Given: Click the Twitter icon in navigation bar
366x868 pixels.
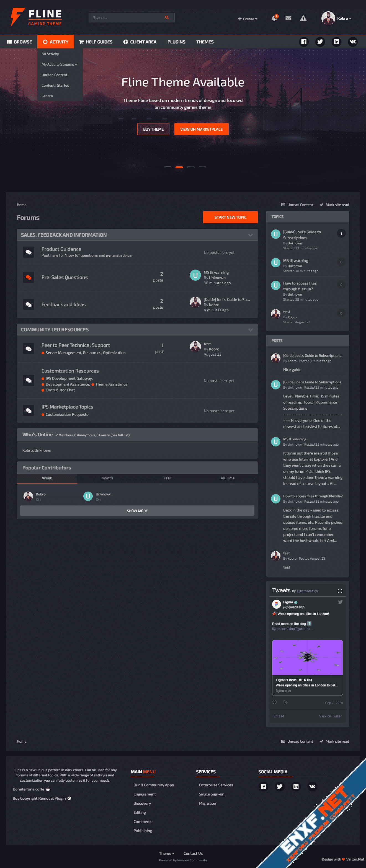Looking at the screenshot, I should point(320,42).
